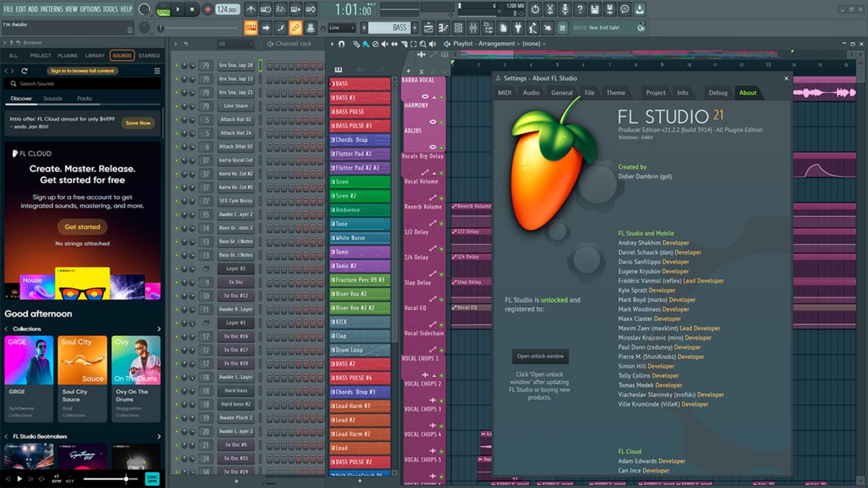
Task: Enable wait for input to start
Action: [x=266, y=10]
